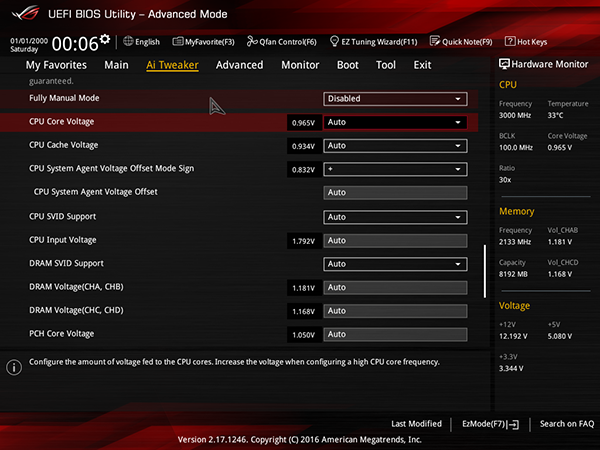Open DRAM SVID Support dropdown
The width and height of the screenshot is (600, 450).
pos(395,264)
